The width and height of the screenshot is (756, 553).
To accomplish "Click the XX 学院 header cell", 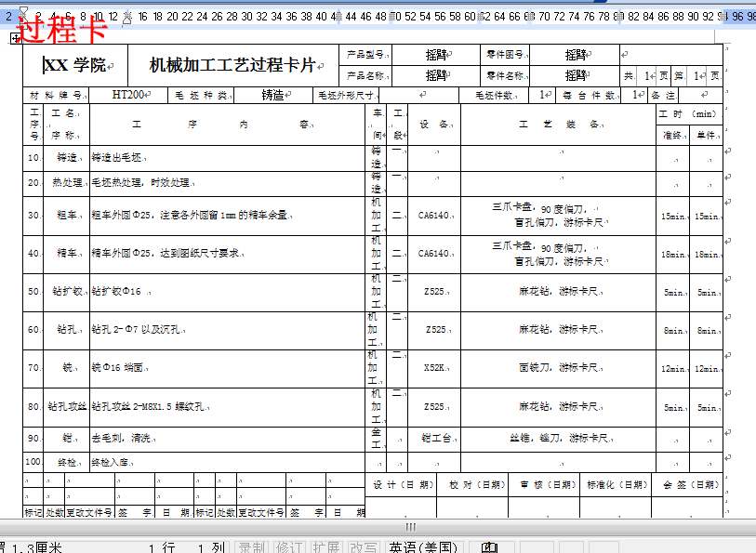I will coord(74,64).
